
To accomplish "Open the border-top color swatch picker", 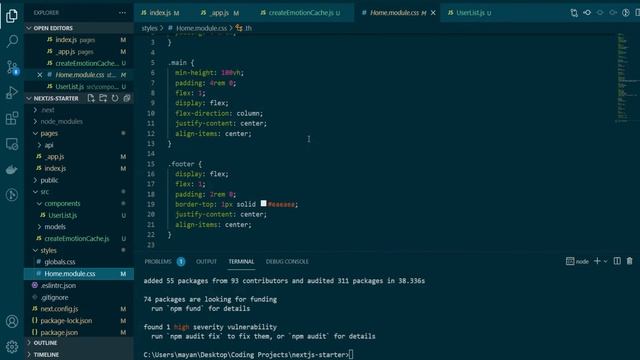I will [x=263, y=203].
